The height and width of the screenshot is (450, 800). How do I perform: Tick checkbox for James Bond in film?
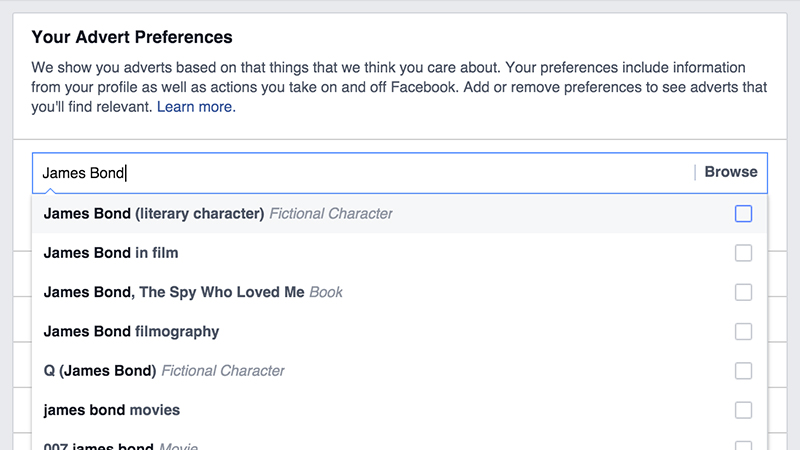point(743,253)
